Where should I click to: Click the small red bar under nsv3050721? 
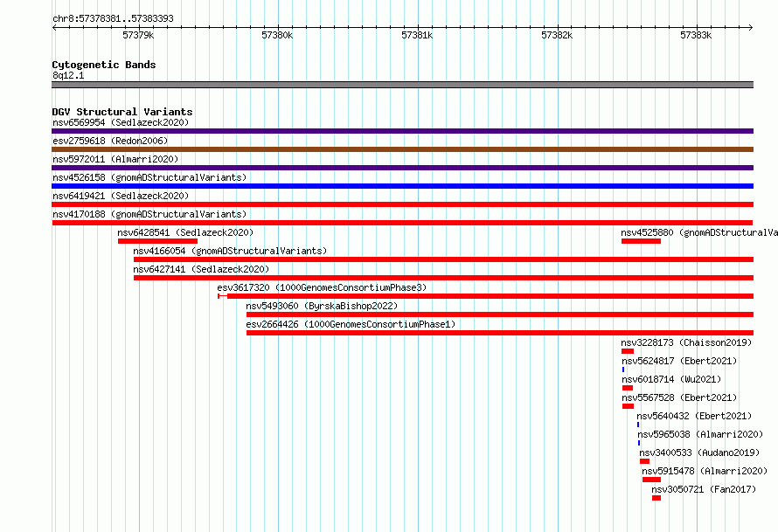656,498
